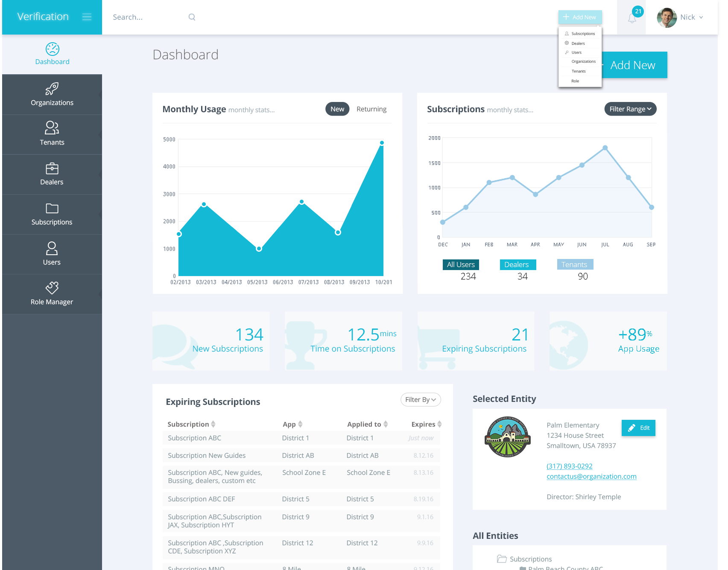Select the Subscription ABC row
This screenshot has height=570, width=728.
pyautogui.click(x=301, y=438)
